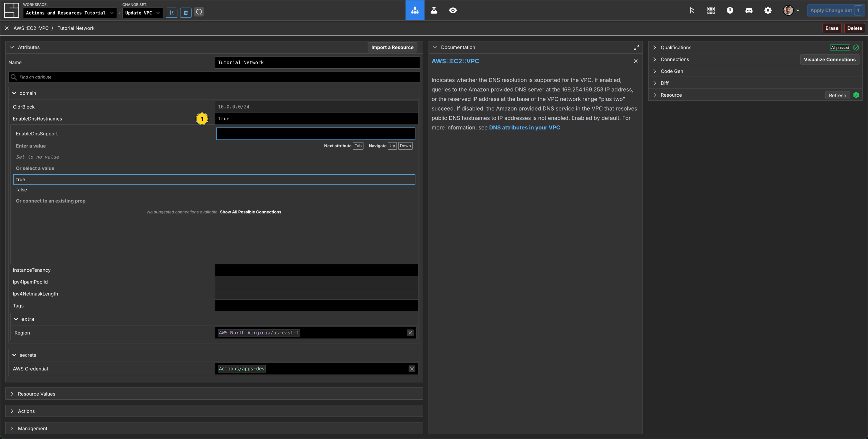This screenshot has height=439, width=868.
Task: Expand the Qualifications section
Action: coord(655,47)
